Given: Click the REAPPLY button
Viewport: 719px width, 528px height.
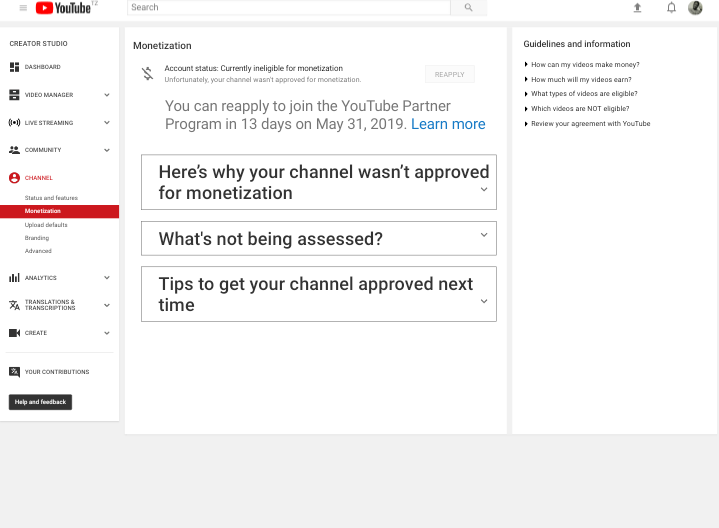Looking at the screenshot, I should (449, 74).
